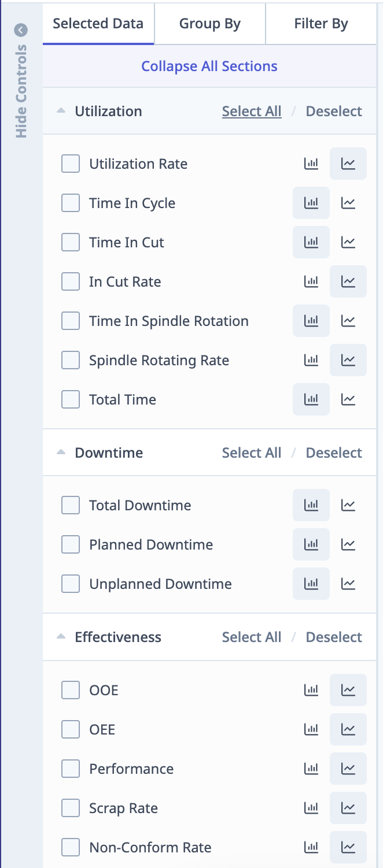The height and width of the screenshot is (868, 383).
Task: Choose bar chart for Total Downtime
Action: point(311,505)
